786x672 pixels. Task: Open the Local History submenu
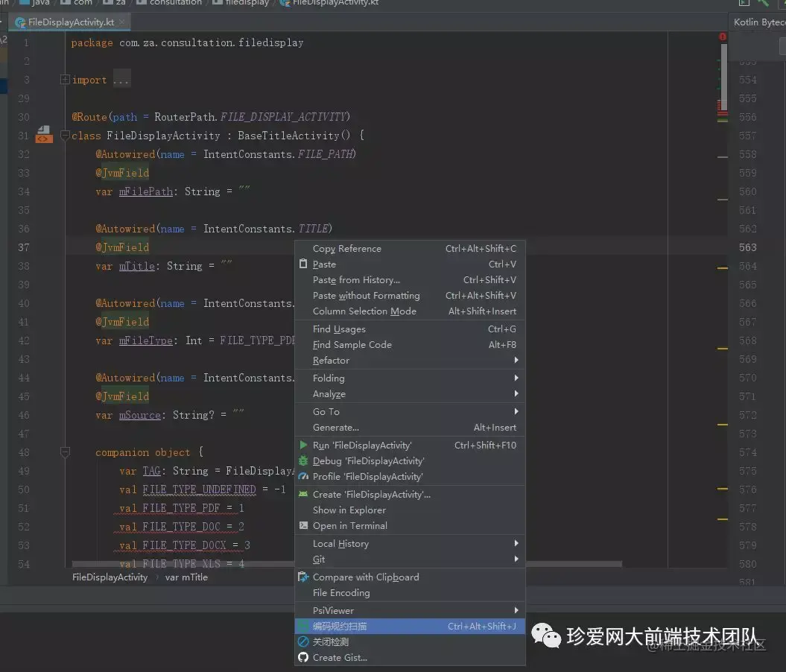410,543
